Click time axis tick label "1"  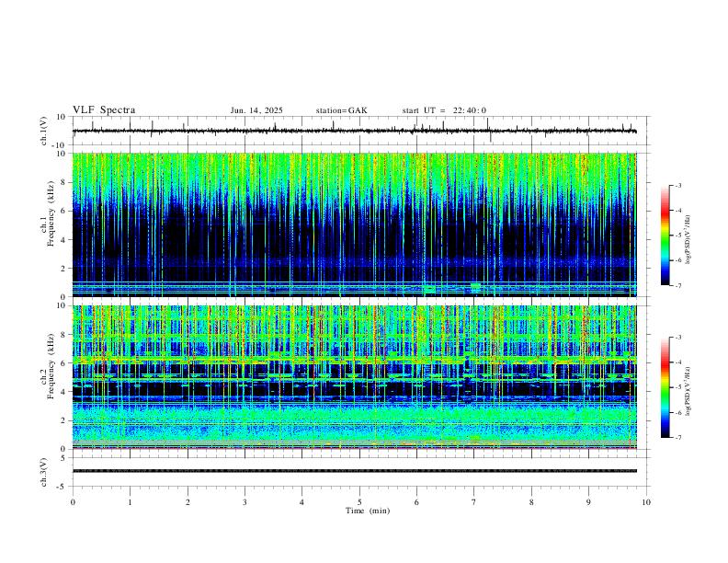click(x=130, y=502)
